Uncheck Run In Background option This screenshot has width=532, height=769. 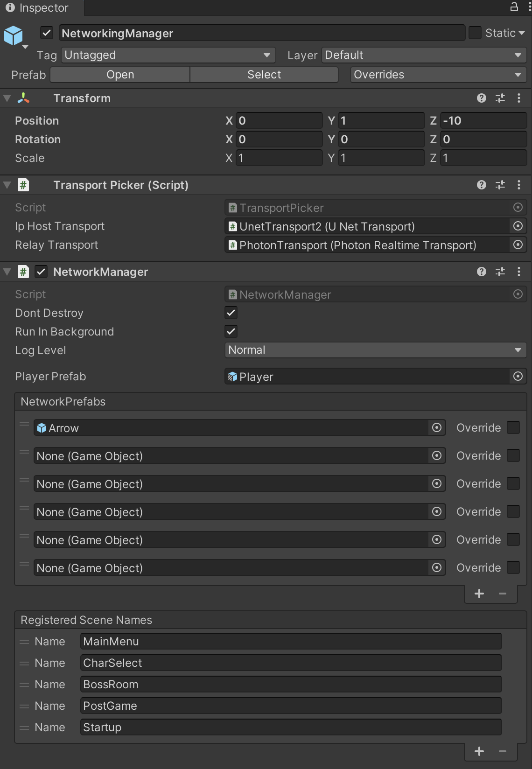[231, 331]
